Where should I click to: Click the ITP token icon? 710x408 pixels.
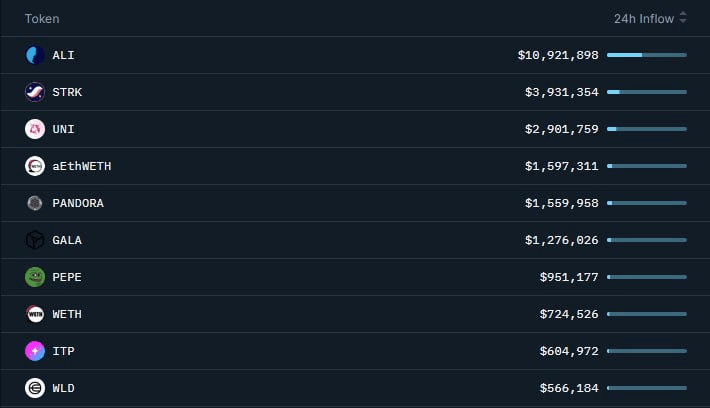point(35,351)
